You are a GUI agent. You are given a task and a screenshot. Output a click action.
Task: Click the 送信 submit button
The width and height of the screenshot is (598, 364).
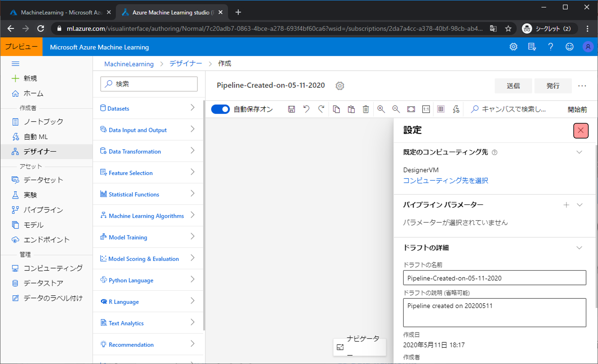[x=513, y=86]
